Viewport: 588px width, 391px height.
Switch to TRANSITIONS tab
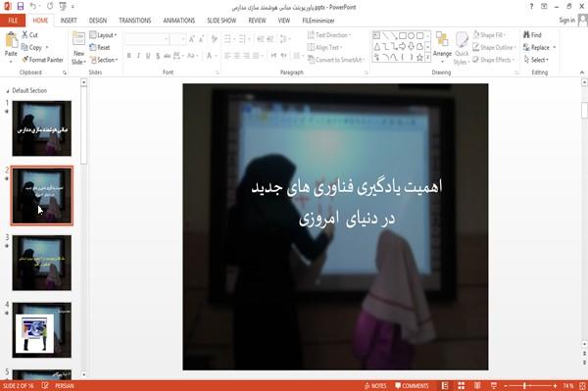point(135,21)
